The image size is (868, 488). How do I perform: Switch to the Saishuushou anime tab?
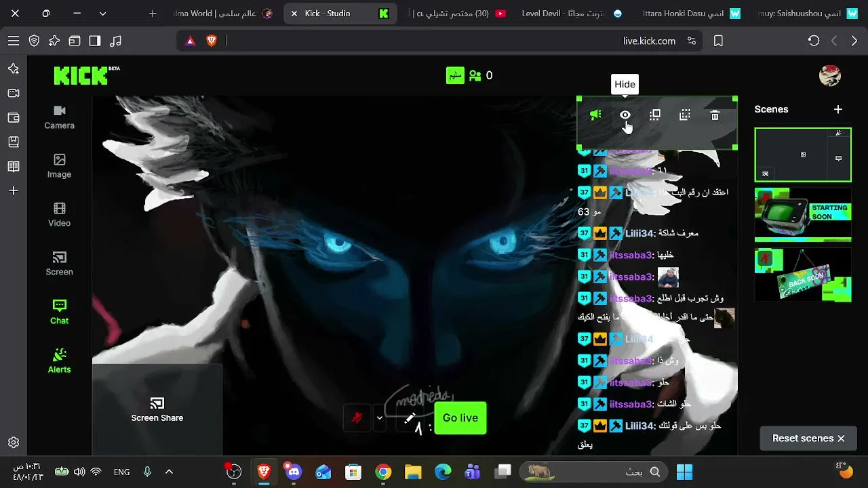[807, 14]
